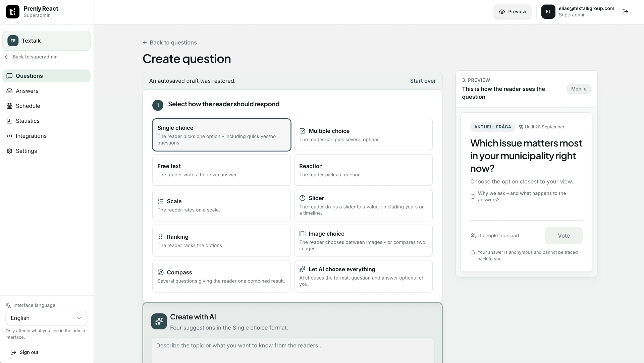Viewport: 644px width, 363px height.
Task: Select the Single choice response type
Action: [x=221, y=135]
